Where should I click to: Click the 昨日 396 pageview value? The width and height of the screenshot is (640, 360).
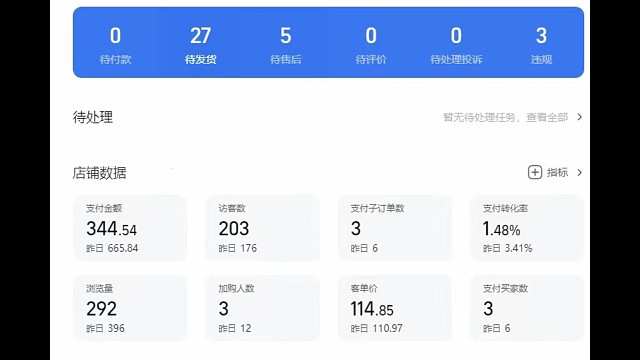click(105, 328)
